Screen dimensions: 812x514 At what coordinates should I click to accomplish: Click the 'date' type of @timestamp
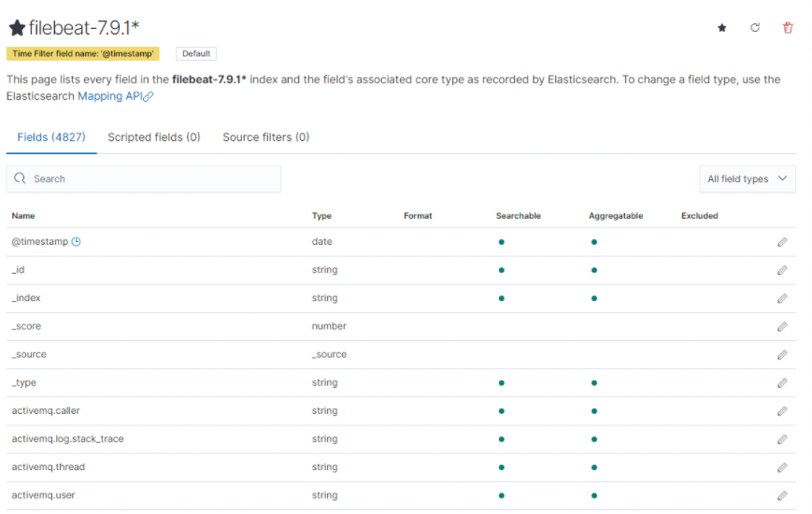[321, 241]
